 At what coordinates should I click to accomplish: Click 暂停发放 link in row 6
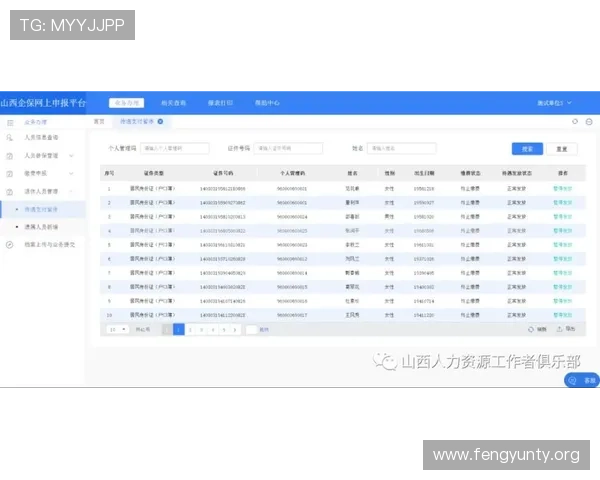562,259
